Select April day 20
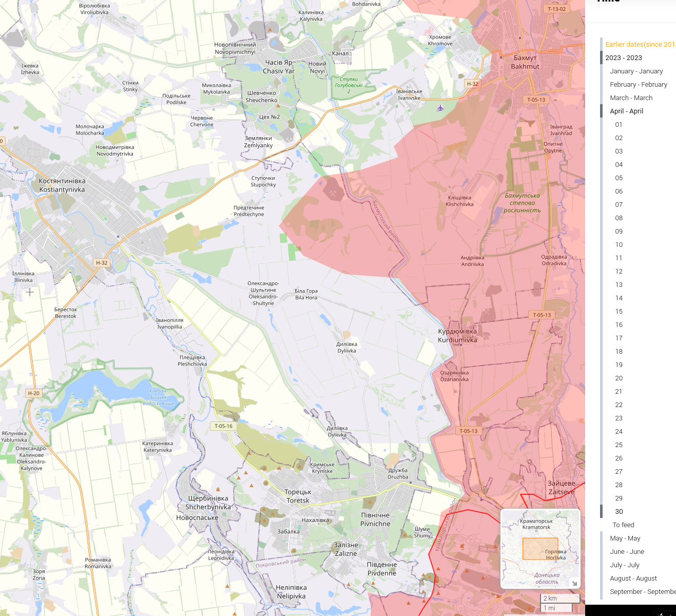 click(619, 378)
